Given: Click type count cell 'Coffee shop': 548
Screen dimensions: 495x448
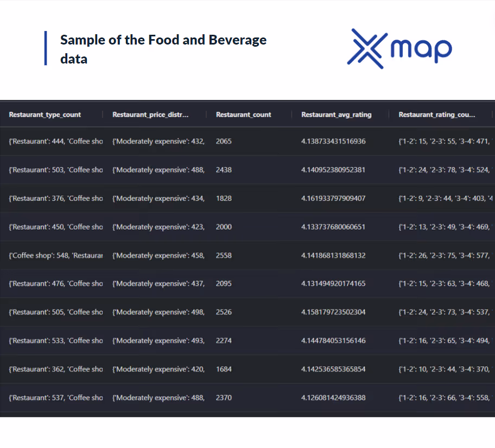Looking at the screenshot, I should 56,255.
